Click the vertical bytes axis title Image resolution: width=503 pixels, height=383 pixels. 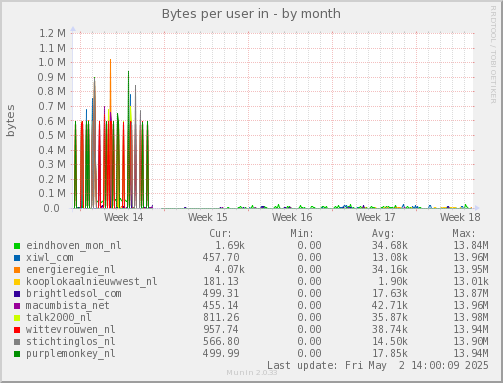(x=11, y=121)
